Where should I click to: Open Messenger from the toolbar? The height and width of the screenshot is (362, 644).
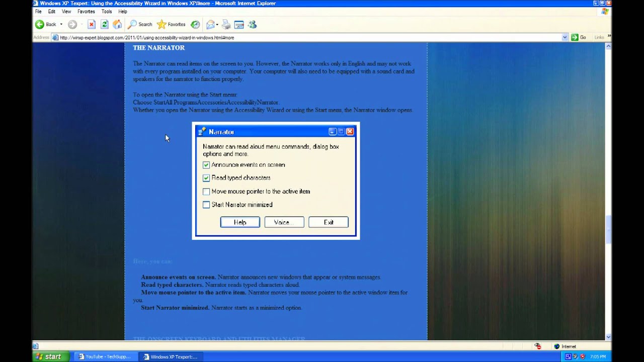[x=252, y=24]
